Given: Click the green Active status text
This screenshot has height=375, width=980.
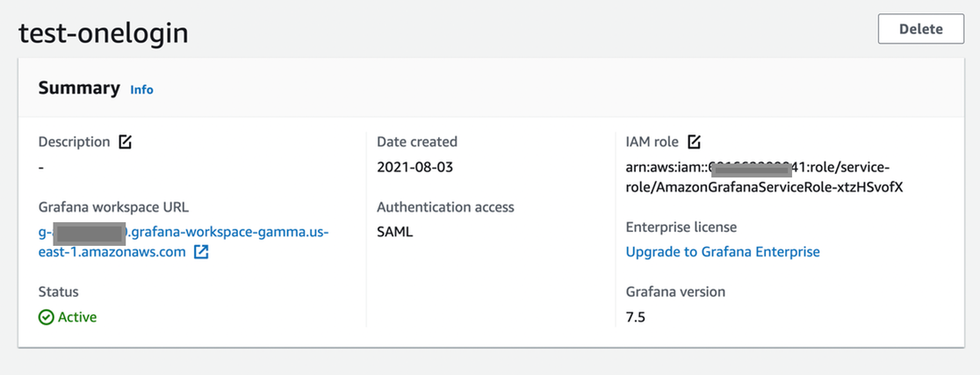Looking at the screenshot, I should point(77,317).
